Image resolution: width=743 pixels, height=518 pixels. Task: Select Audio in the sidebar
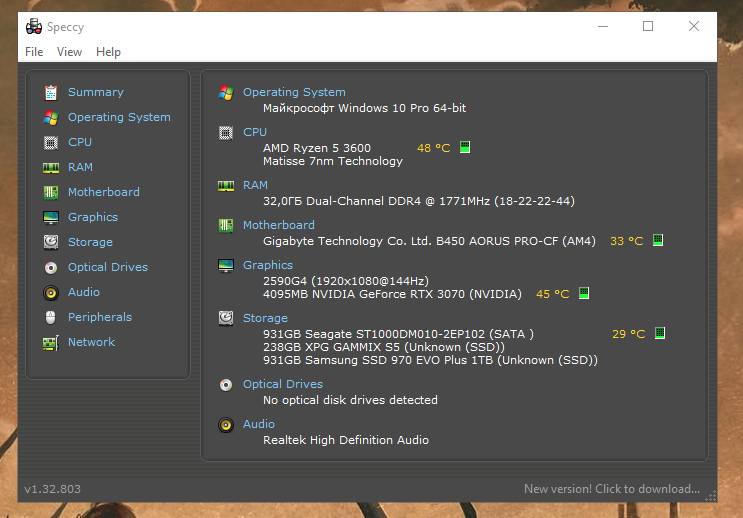(x=83, y=292)
